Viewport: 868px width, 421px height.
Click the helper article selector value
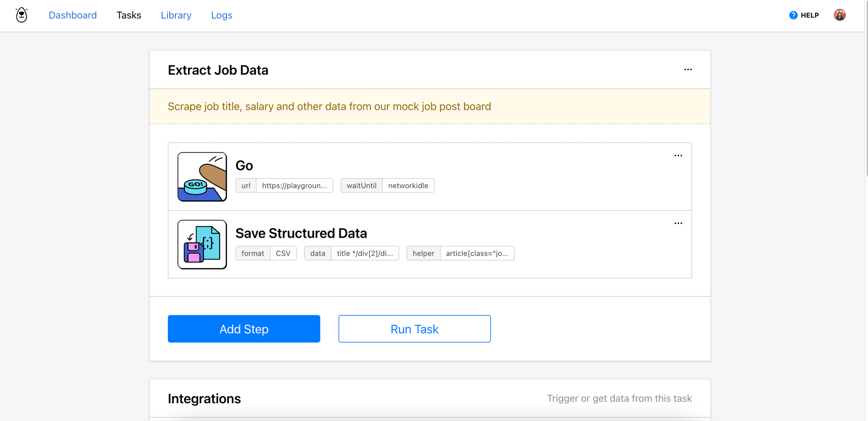point(477,253)
